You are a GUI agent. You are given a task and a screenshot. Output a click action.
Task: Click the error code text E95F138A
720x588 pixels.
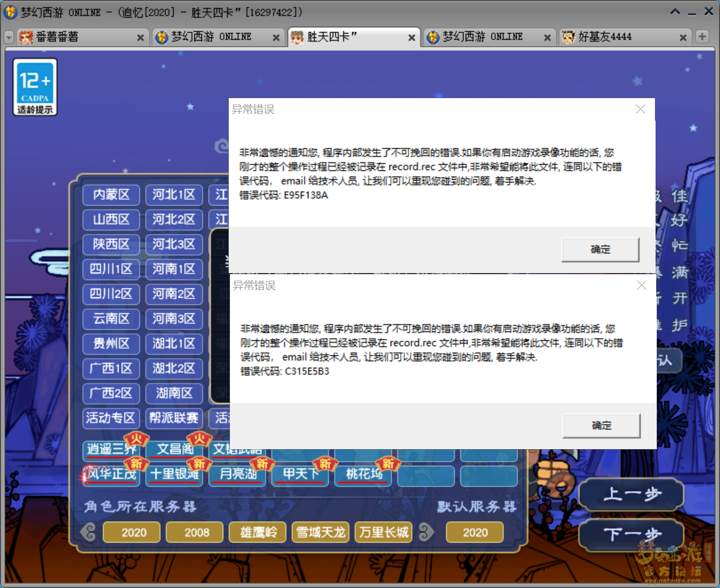click(306, 196)
